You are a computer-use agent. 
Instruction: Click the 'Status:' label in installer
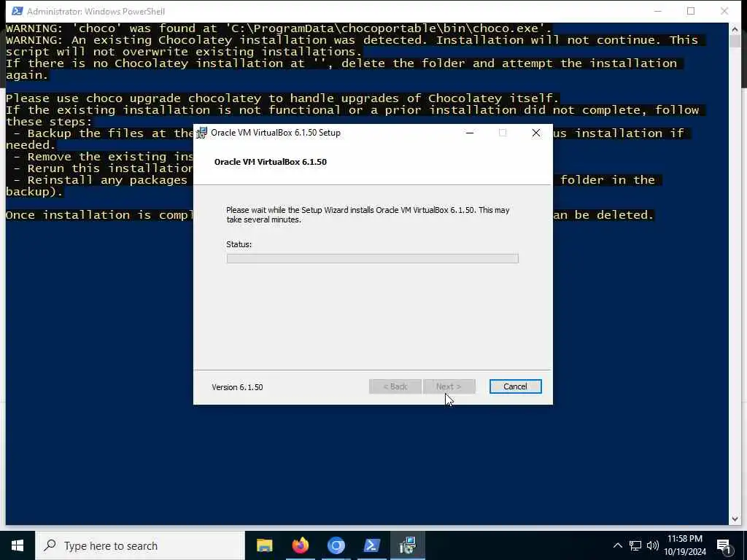point(239,244)
